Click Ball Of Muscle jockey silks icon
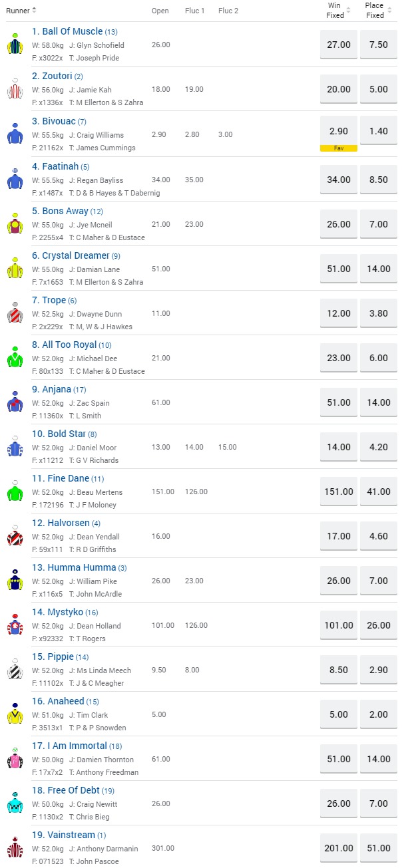 pyautogui.click(x=15, y=45)
